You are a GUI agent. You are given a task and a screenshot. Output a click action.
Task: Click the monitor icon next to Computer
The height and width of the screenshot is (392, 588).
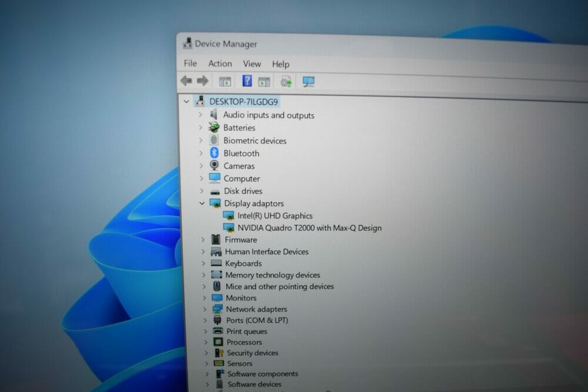(x=215, y=177)
